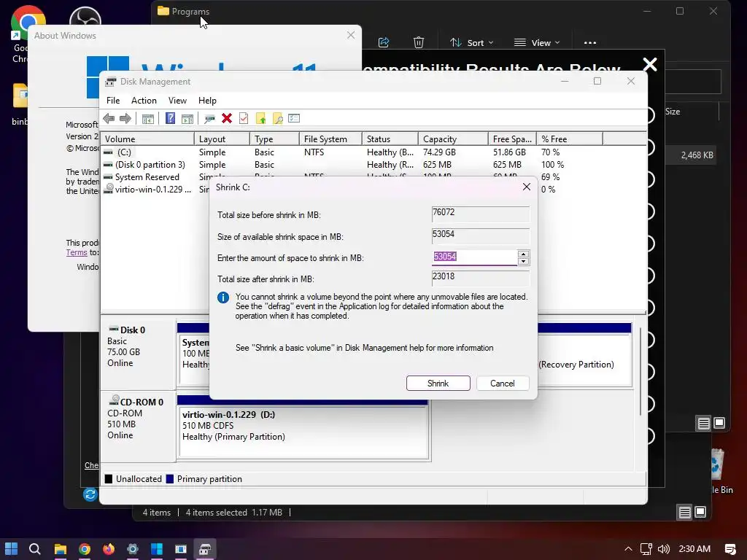Close the compatibility results overlay with white X
Image resolution: width=747 pixels, height=560 pixels.
(x=650, y=64)
